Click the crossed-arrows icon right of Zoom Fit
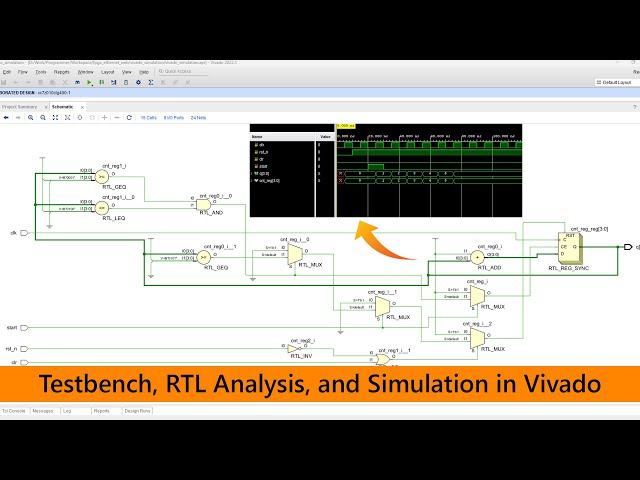The width and height of the screenshot is (640, 480). (x=67, y=118)
